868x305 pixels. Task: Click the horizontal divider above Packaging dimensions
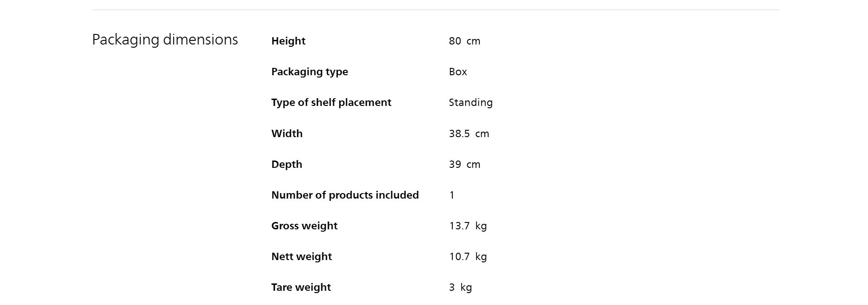pos(435,10)
